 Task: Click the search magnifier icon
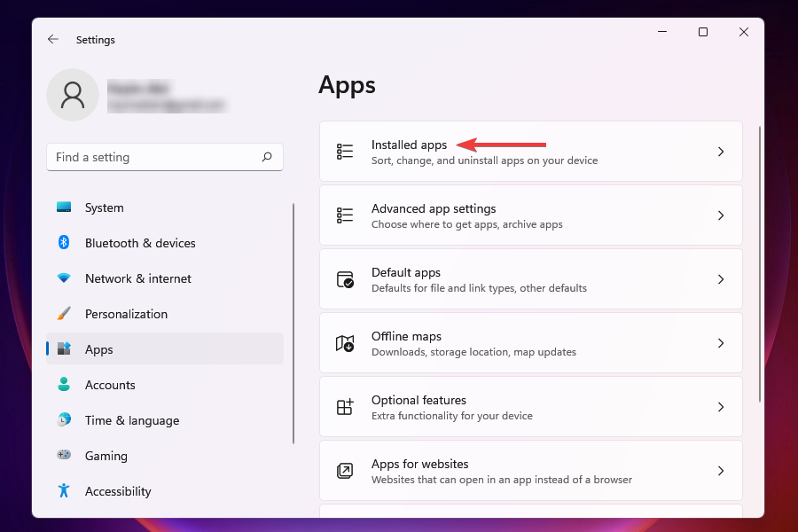click(267, 157)
